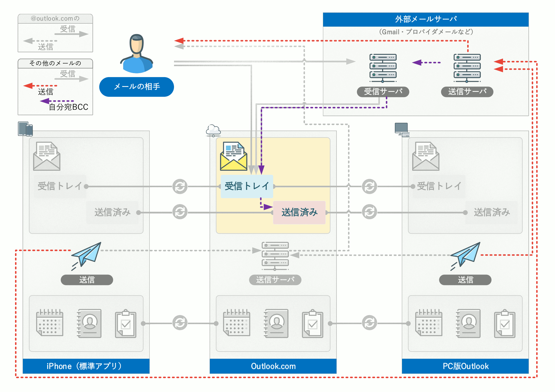The height and width of the screenshot is (392, 555).
Task: Click the iPhone task clipboard icon
Action: tap(126, 324)
